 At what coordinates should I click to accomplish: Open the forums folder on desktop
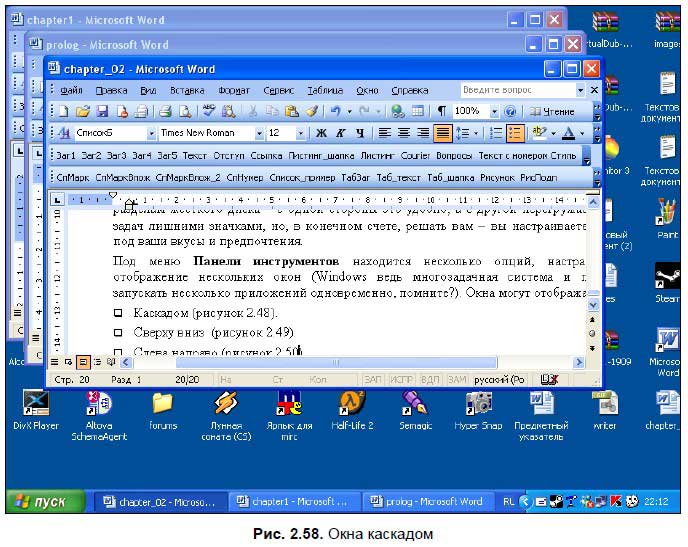[163, 411]
